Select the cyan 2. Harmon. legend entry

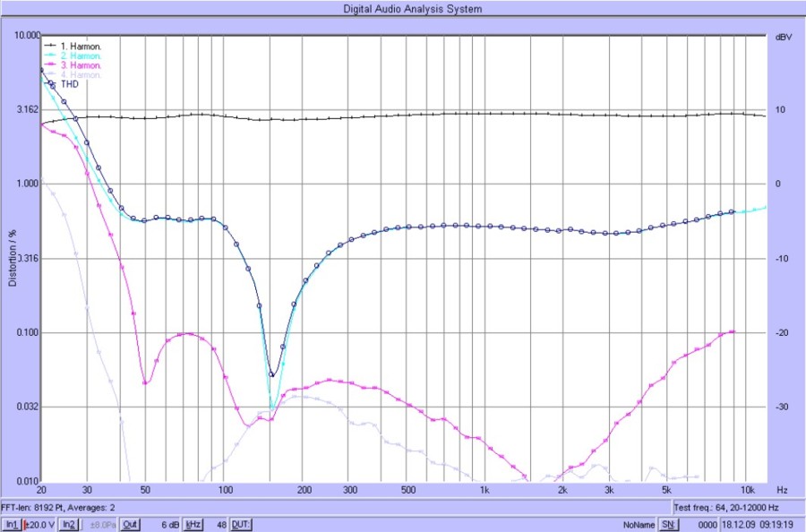pyautogui.click(x=80, y=56)
